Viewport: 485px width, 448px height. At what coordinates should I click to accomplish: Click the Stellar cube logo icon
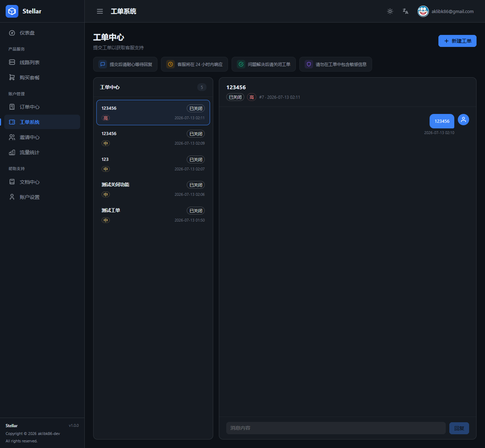12,11
